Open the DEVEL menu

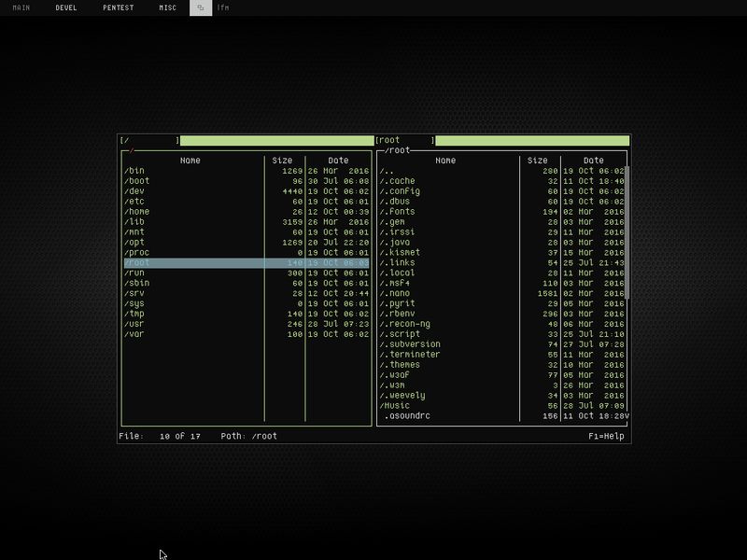pos(66,9)
